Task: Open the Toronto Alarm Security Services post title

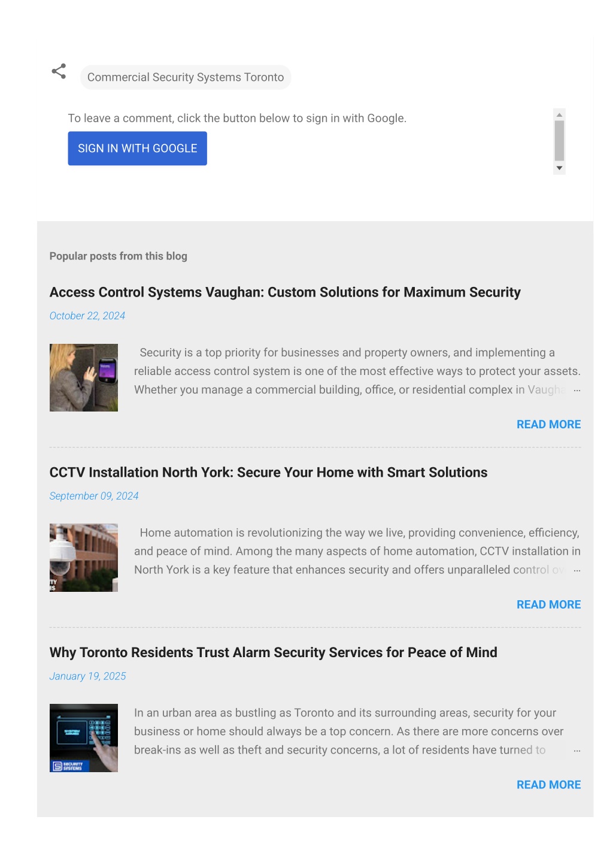Action: tap(273, 653)
